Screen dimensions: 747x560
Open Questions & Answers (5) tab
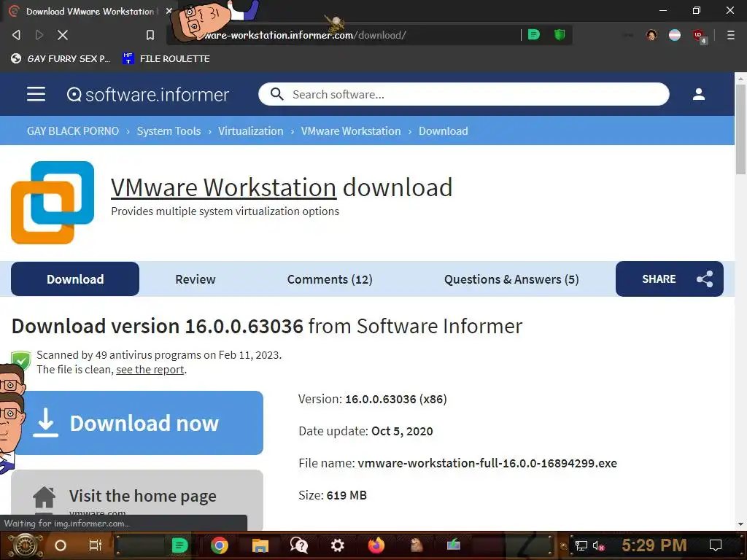click(511, 279)
